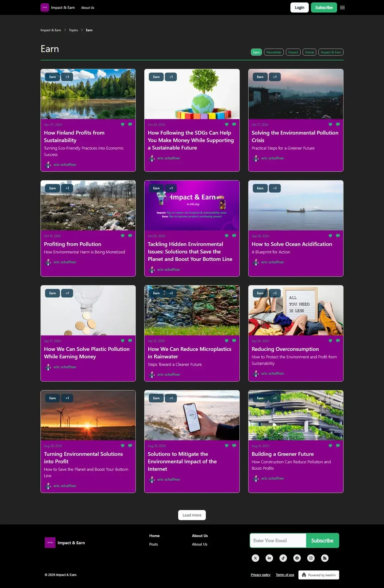Image resolution: width=384 pixels, height=588 pixels.
Task: Open the footer About Us link under About Us
Action: coord(199,544)
